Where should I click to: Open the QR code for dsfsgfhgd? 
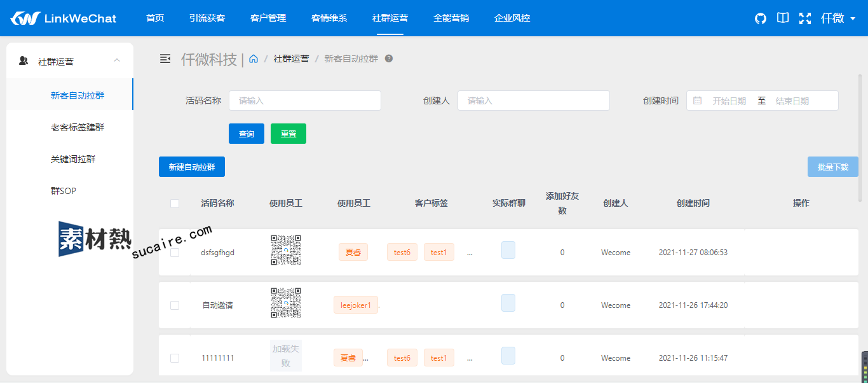(286, 250)
